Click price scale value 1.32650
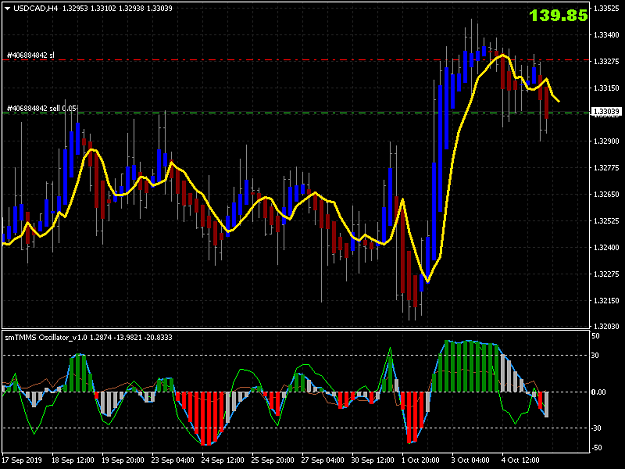 (x=606, y=194)
